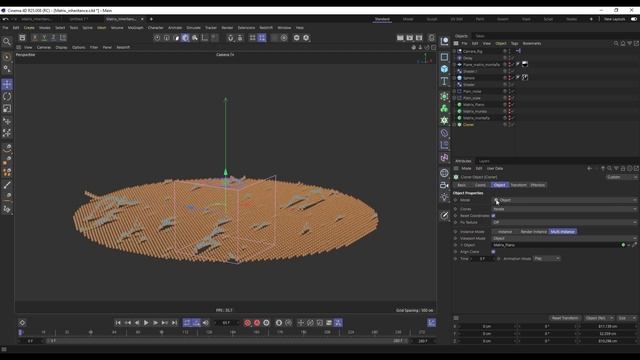Image resolution: width=640 pixels, height=360 pixels.
Task: Open the Animation Mode dropdown set to Play
Action: pos(547,259)
